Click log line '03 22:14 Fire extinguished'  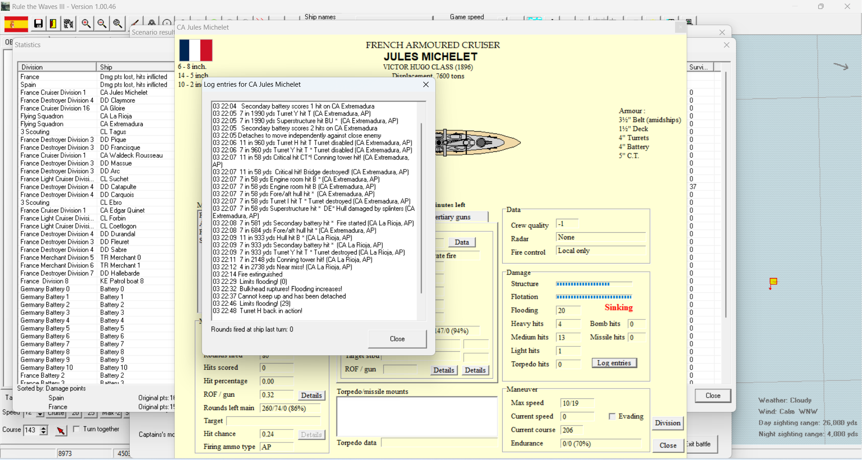248,274
